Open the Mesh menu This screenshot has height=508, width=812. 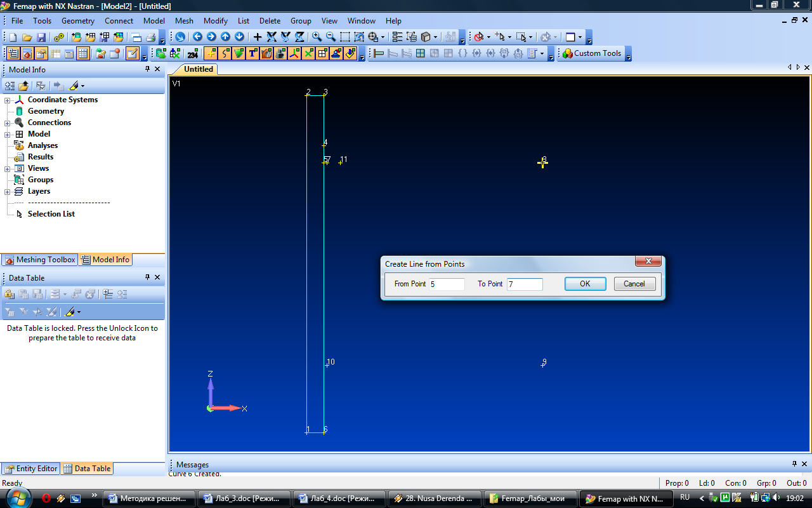click(185, 21)
